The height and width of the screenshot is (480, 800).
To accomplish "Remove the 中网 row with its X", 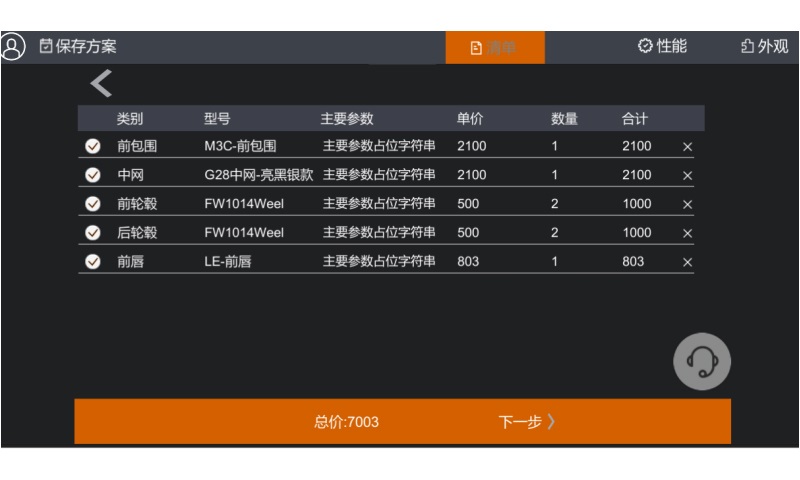I will pyautogui.click(x=687, y=175).
